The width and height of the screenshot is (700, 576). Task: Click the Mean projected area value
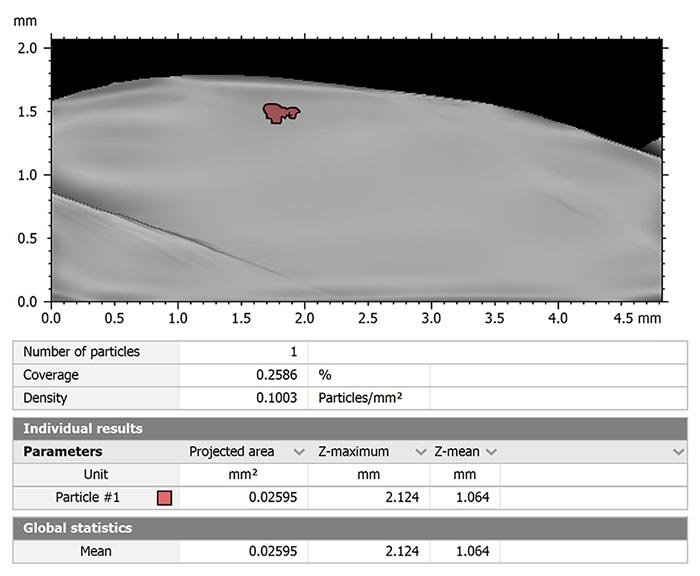click(x=273, y=551)
